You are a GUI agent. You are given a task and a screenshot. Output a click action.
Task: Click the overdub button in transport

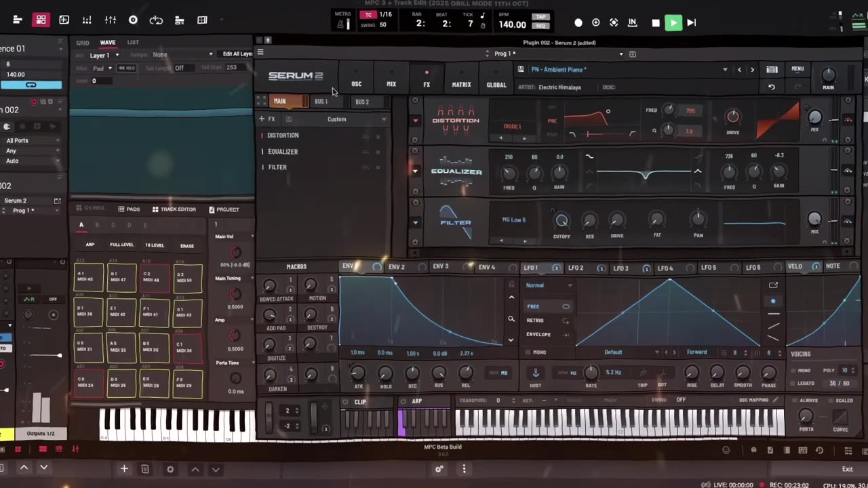(x=596, y=22)
